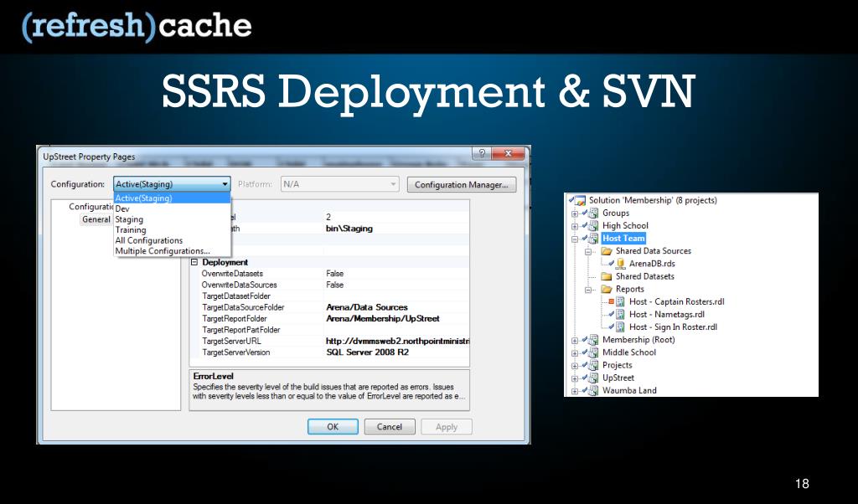The height and width of the screenshot is (504, 858).
Task: Collapse the Shared Data Sources folder
Action: point(588,251)
